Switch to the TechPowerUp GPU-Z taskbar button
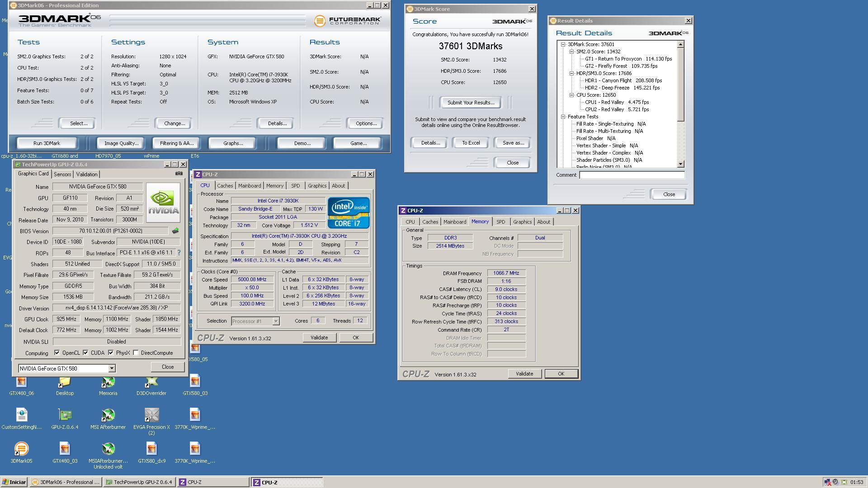 coord(140,482)
